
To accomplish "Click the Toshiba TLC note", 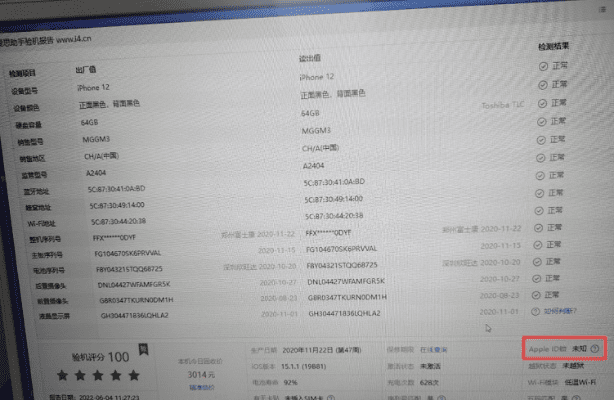I will click(503, 105).
